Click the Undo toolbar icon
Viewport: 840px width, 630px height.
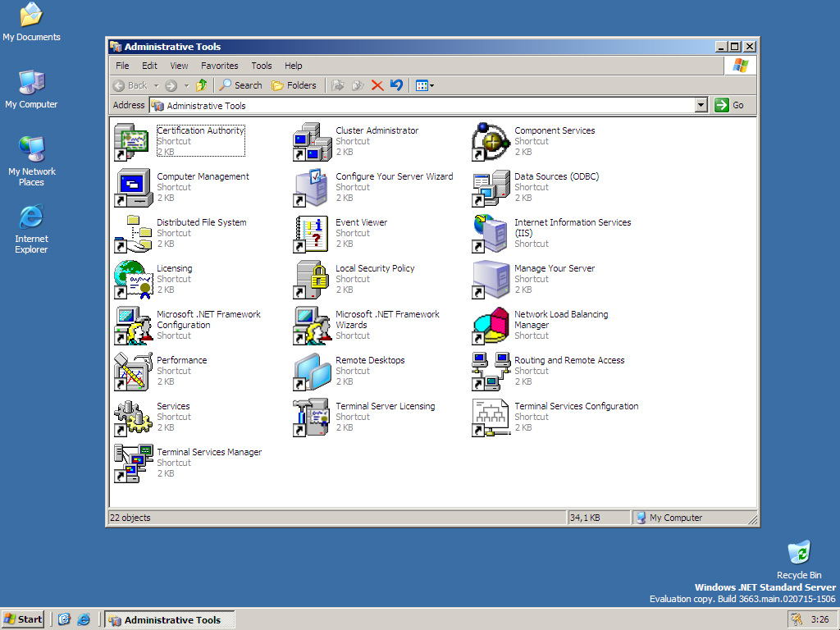tap(397, 85)
